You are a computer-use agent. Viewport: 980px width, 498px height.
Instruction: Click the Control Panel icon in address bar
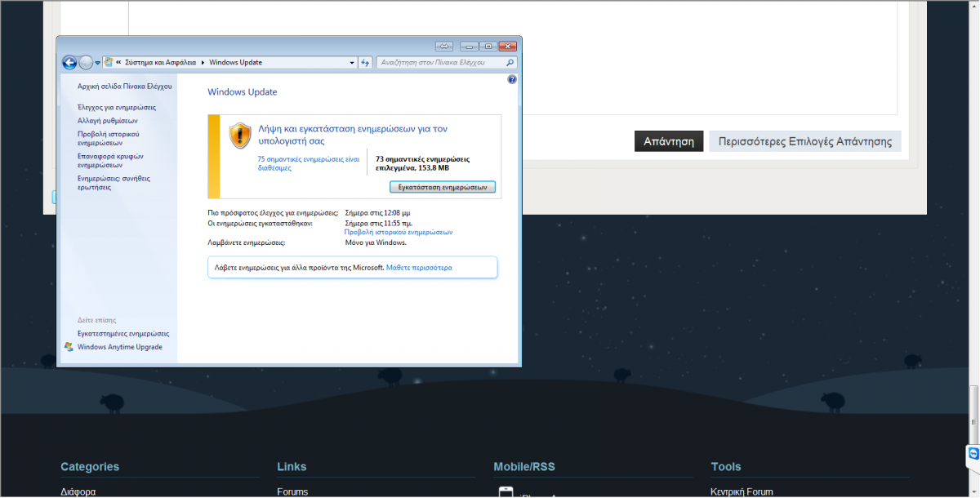[109, 62]
